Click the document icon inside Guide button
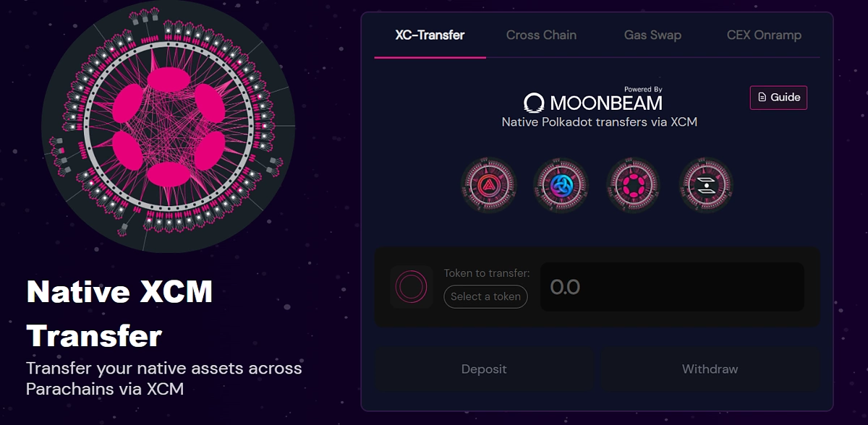The height and width of the screenshot is (425, 868). (x=762, y=97)
